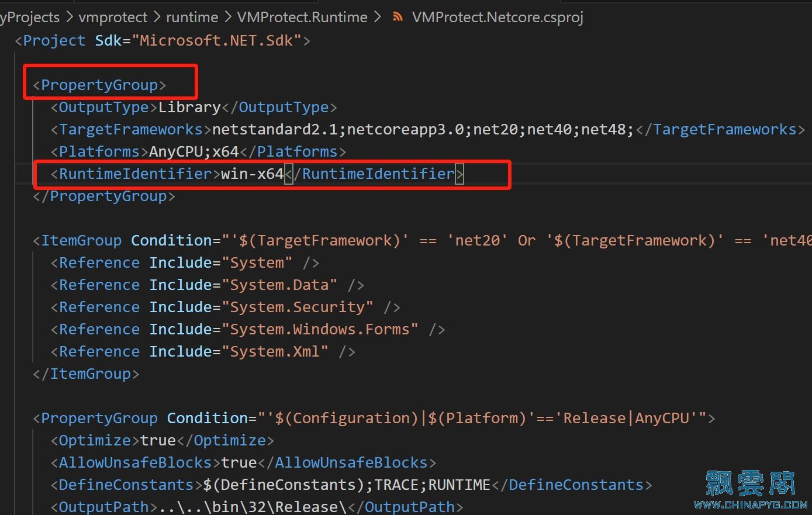Click the netcoreapp3.0 target framework entry
This screenshot has width=812, height=515.
tap(405, 130)
